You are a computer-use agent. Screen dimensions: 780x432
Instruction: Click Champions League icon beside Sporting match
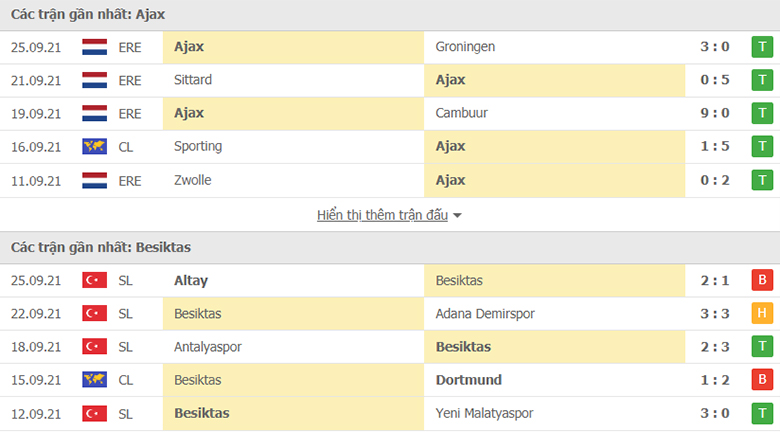pyautogui.click(x=95, y=147)
